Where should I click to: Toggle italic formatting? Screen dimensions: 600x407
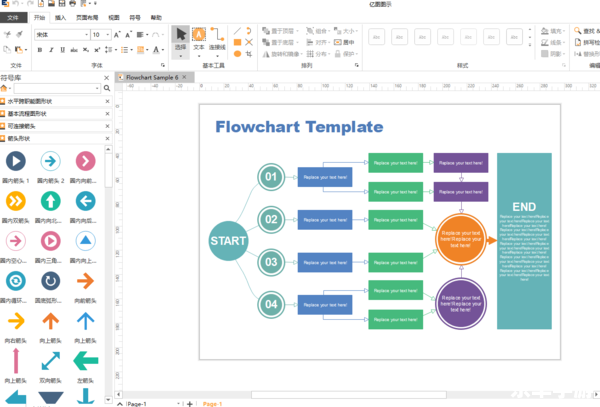51,50
